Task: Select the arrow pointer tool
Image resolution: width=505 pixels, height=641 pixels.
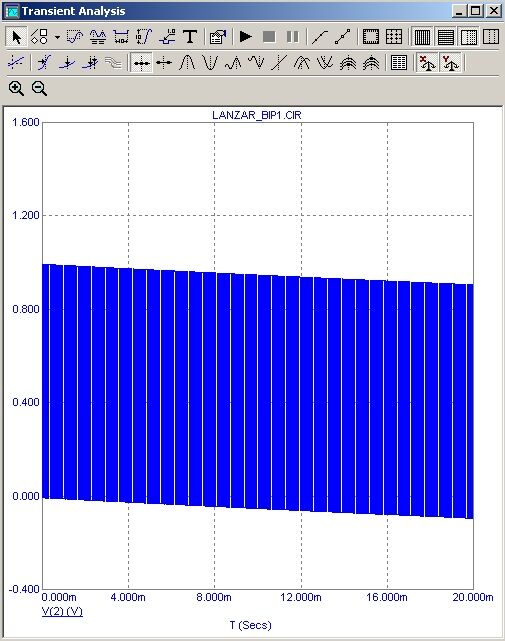Action: [x=16, y=37]
